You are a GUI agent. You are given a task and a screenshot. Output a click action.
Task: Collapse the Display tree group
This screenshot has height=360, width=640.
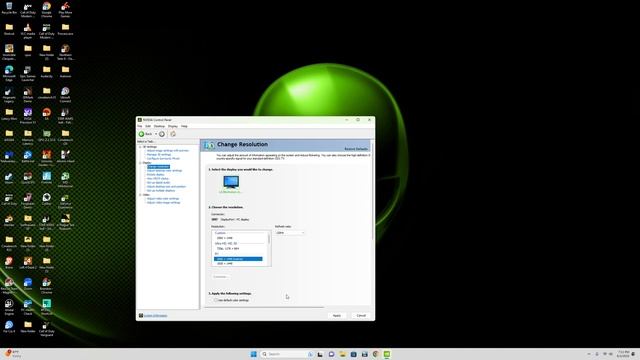[x=140, y=163]
